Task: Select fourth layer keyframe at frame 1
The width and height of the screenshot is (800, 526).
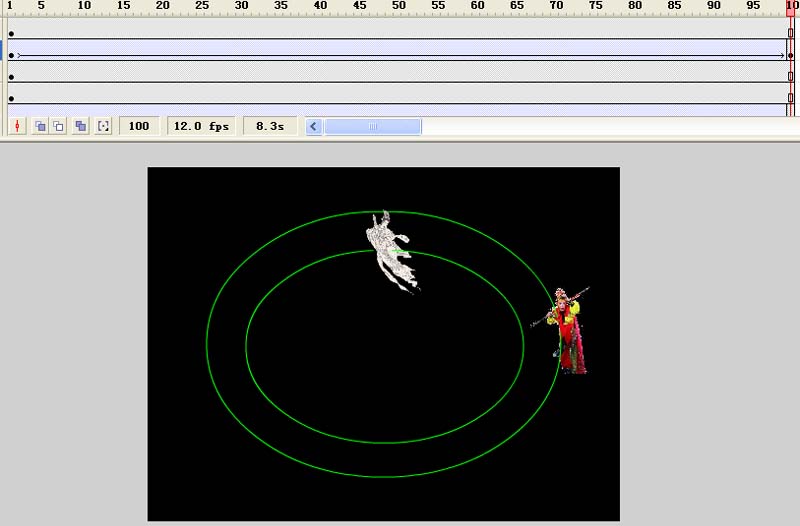Action: click(11, 98)
